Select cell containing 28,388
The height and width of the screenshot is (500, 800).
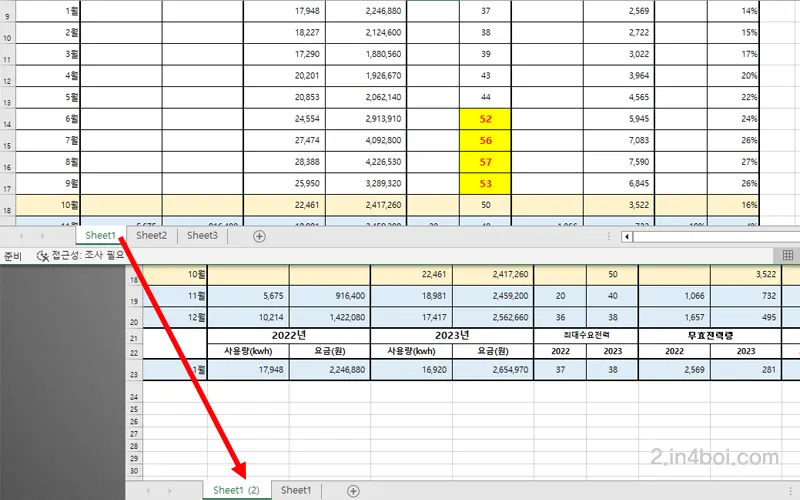(284, 162)
